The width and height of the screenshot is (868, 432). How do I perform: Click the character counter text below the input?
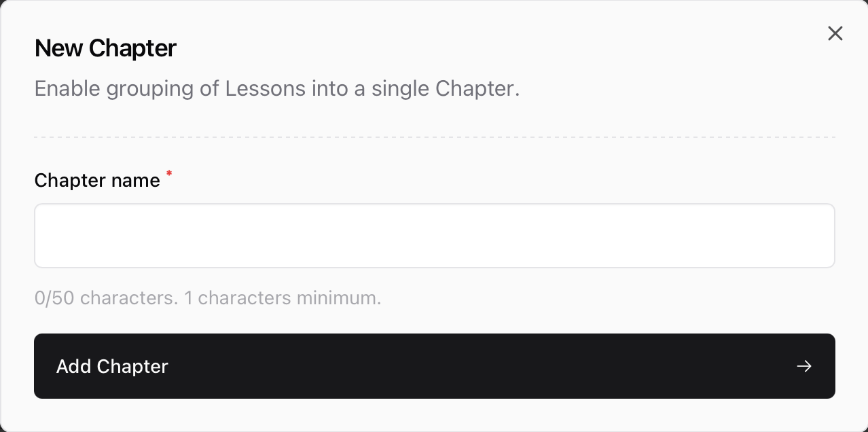click(x=208, y=298)
